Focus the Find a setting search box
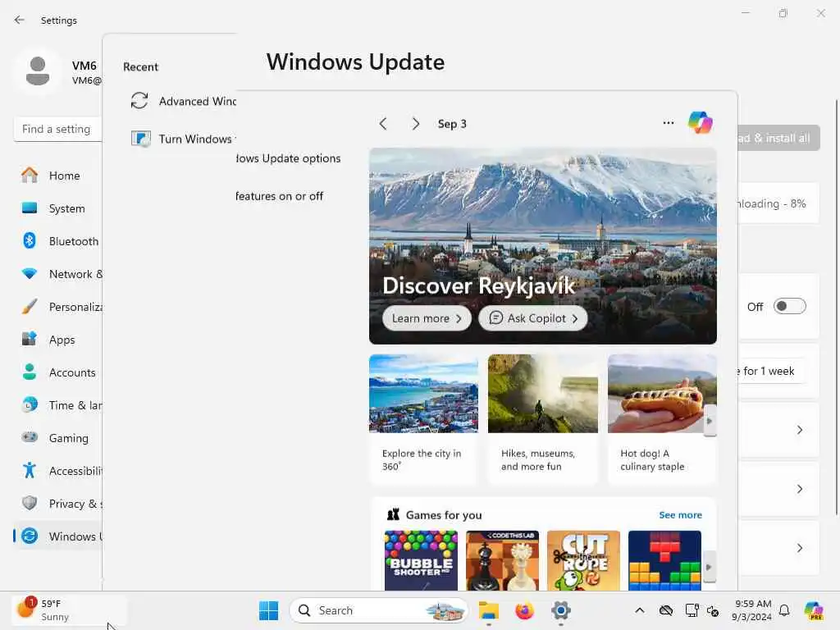840x630 pixels. [x=57, y=129]
